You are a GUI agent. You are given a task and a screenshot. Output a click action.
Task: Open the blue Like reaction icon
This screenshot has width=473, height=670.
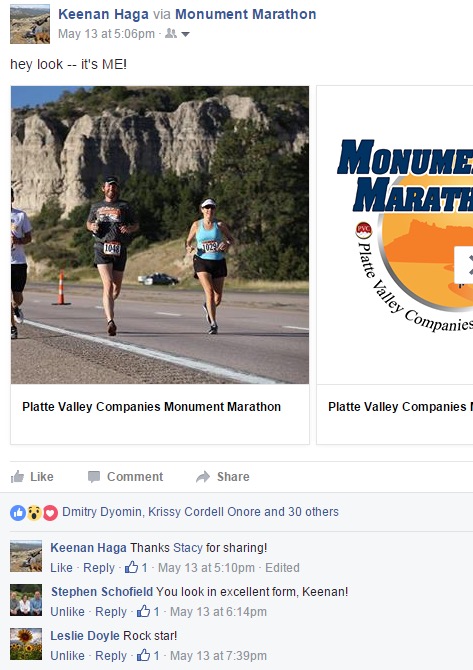point(18,512)
